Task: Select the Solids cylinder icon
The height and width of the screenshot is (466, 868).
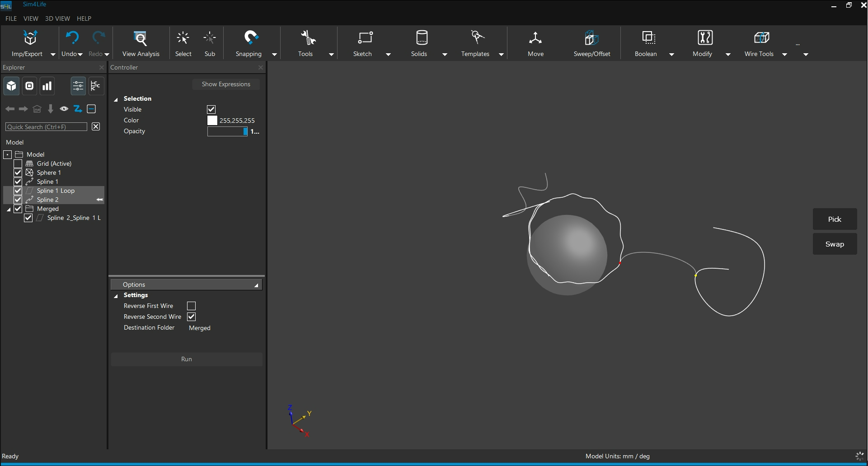Action: tap(421, 38)
